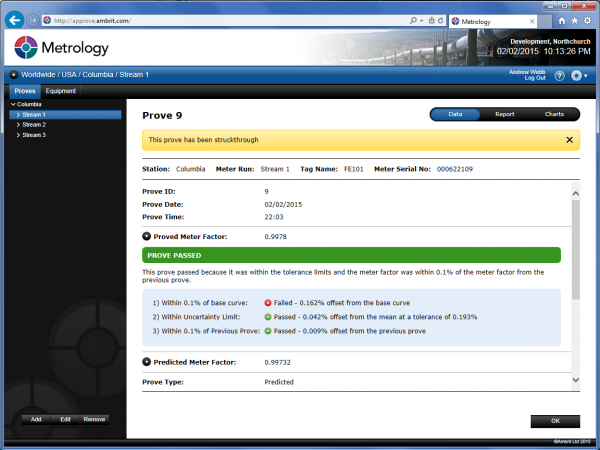Click the browser back arrow button

coord(15,20)
